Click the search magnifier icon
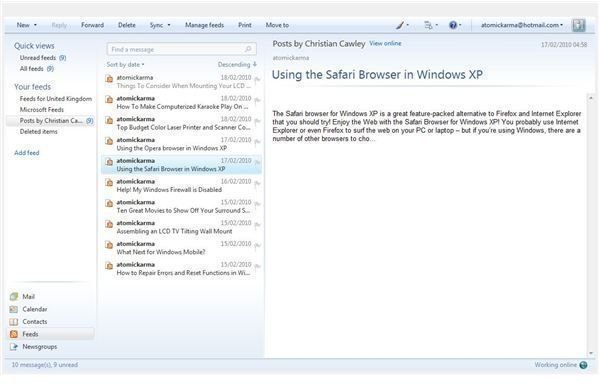 pyautogui.click(x=248, y=49)
